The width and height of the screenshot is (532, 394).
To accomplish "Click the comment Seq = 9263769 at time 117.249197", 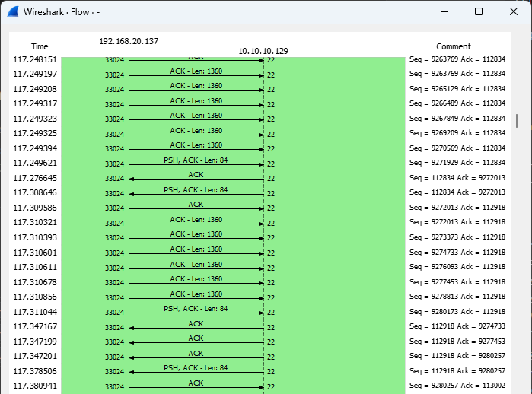I will click(457, 74).
